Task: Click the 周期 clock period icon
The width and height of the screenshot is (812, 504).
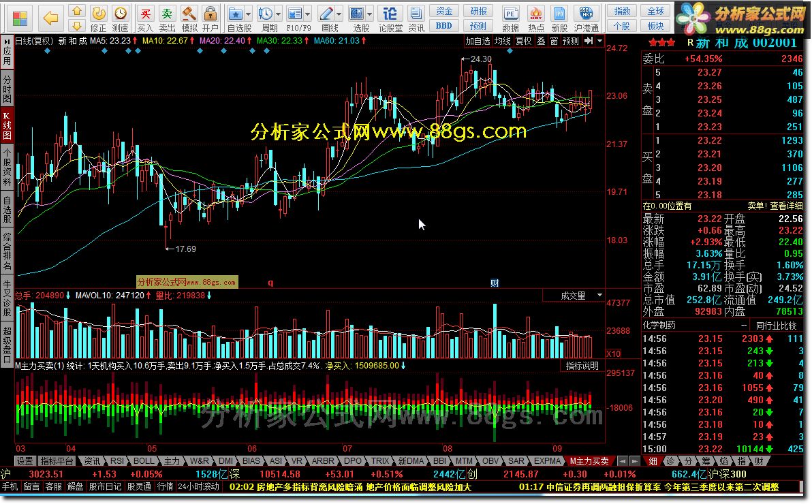Action: [266, 18]
